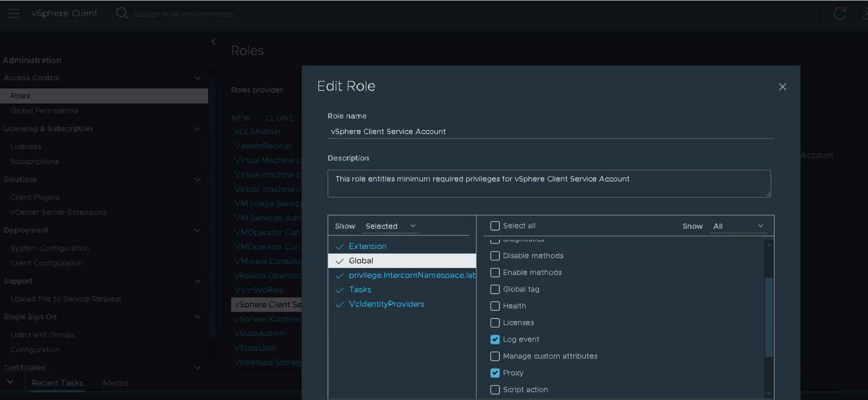The width and height of the screenshot is (868, 400).
Task: Select the vCLSAdmin role
Action: 258,131
